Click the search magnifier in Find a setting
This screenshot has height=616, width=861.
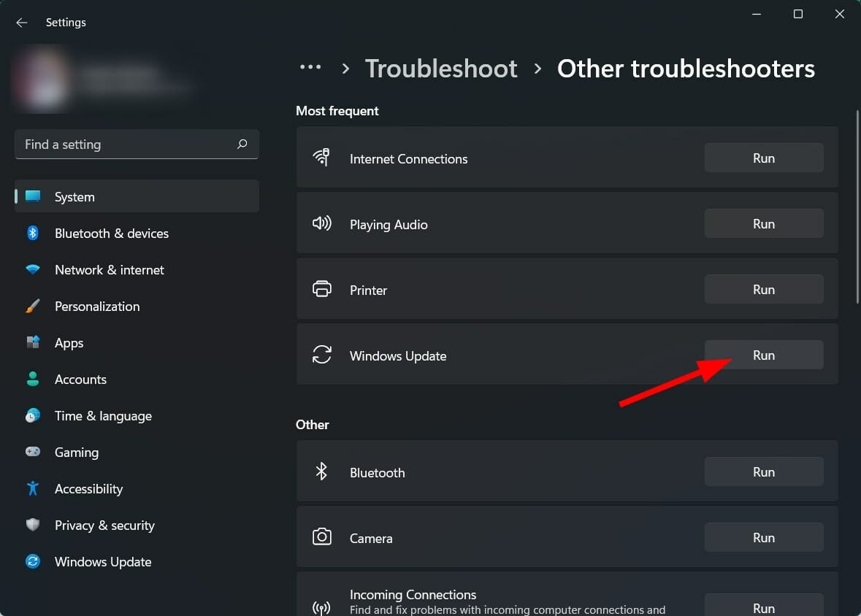point(242,144)
